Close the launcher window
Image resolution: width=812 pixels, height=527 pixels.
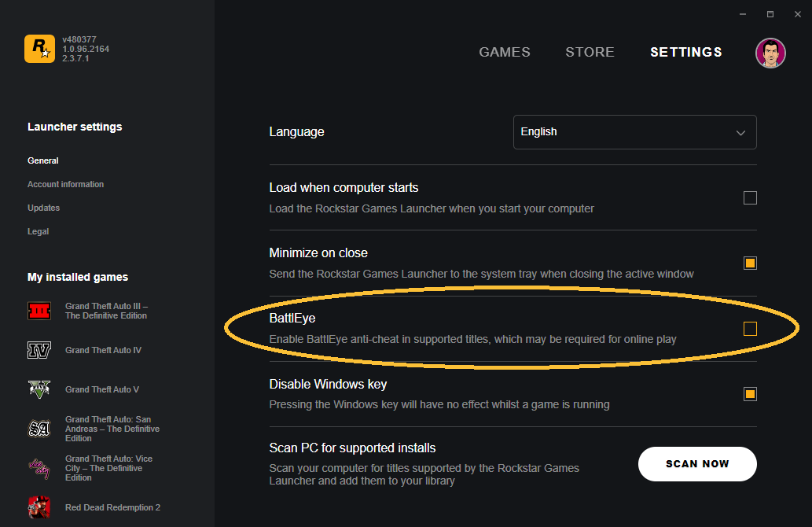(x=798, y=14)
